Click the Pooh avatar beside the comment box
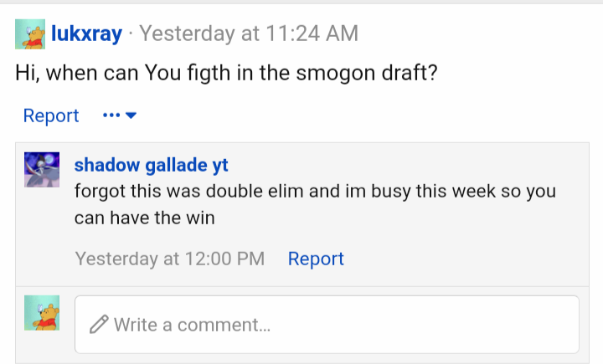The image size is (603, 364). 42,313
